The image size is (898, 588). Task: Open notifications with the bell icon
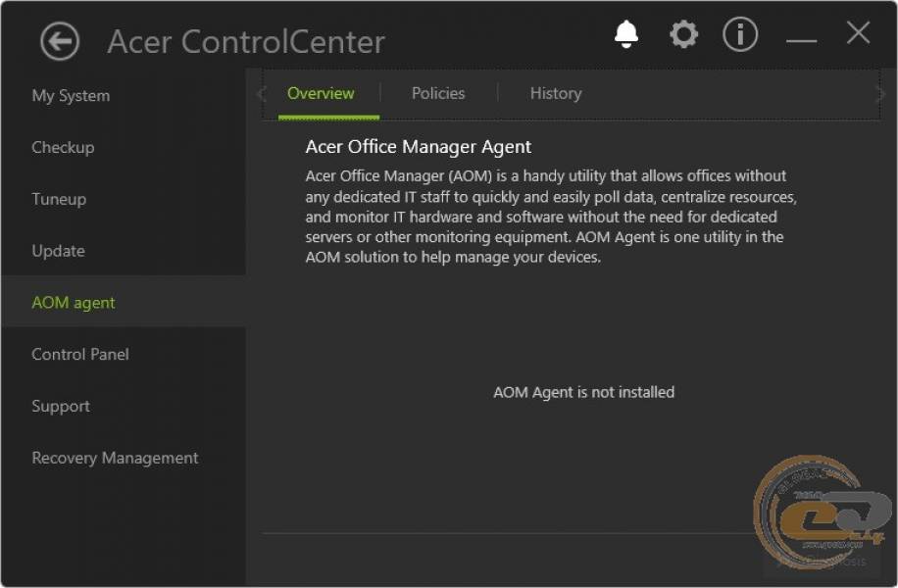[626, 34]
